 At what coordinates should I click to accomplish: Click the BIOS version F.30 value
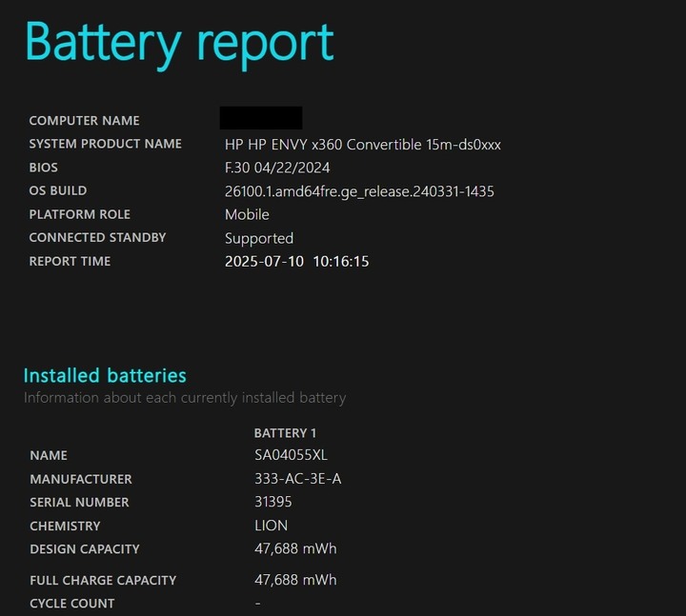(x=277, y=168)
